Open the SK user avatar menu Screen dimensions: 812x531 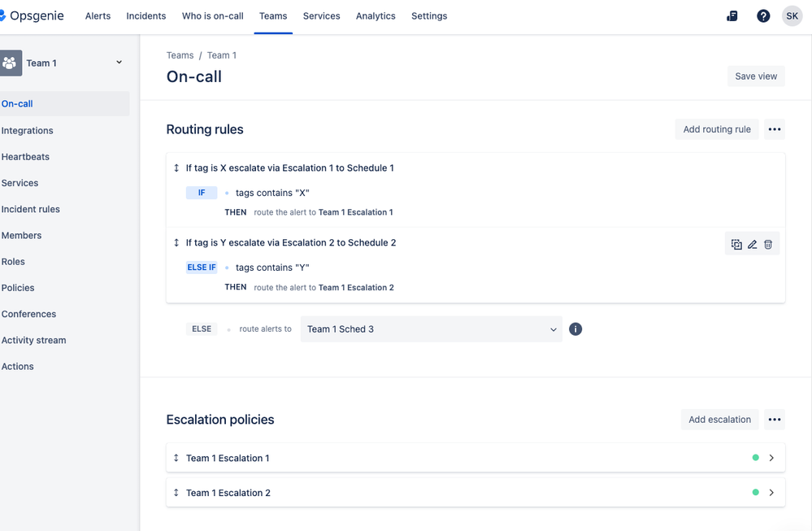coord(792,16)
